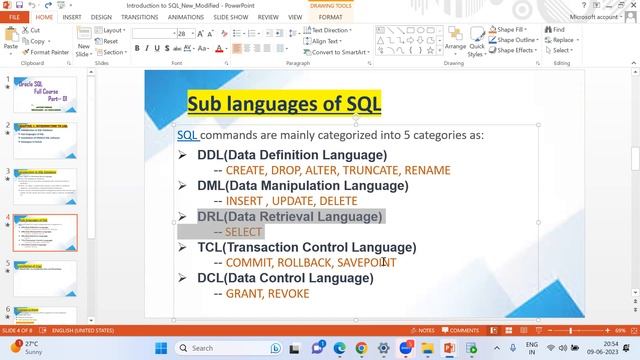The height and width of the screenshot is (360, 640).
Task: Open the Shape Fill dropdown
Action: [508, 29]
